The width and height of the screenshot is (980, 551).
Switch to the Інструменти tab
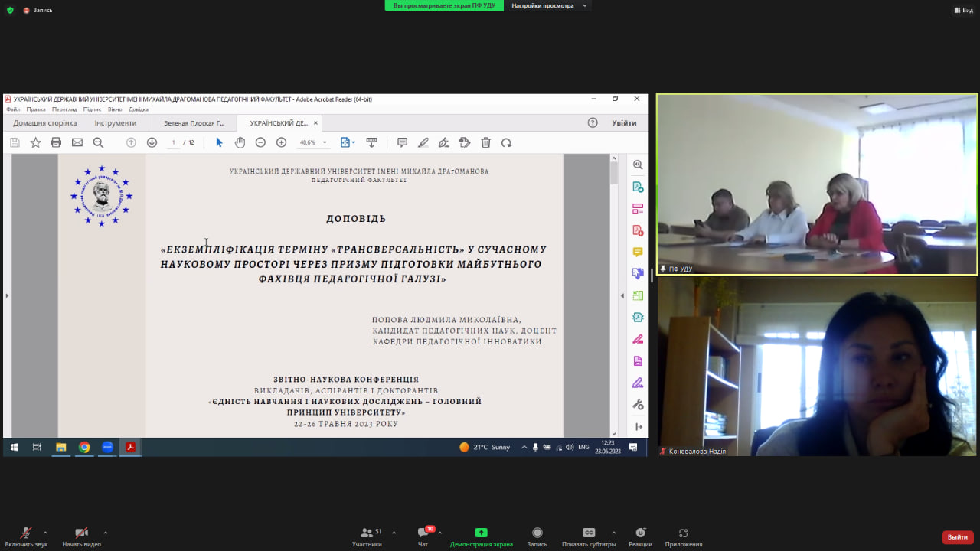click(x=116, y=123)
